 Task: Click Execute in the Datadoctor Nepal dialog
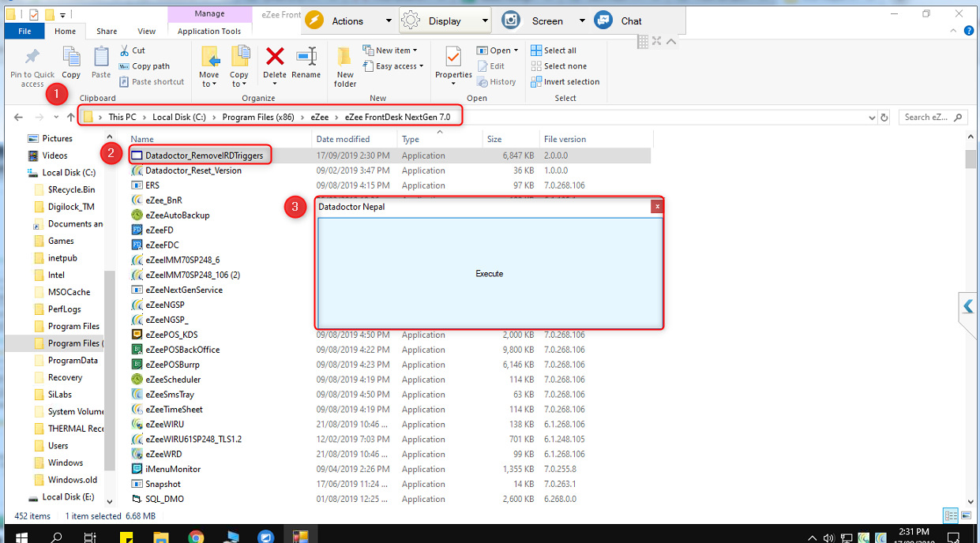490,273
